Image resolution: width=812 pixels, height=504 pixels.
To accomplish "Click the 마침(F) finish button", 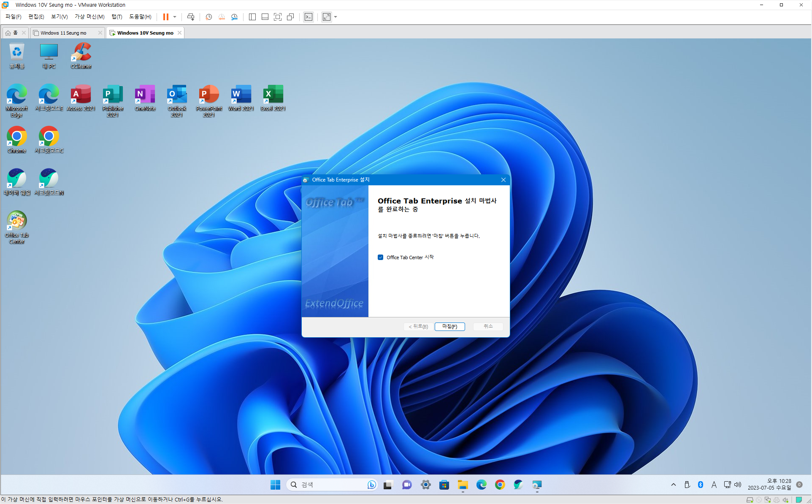I will point(449,326).
